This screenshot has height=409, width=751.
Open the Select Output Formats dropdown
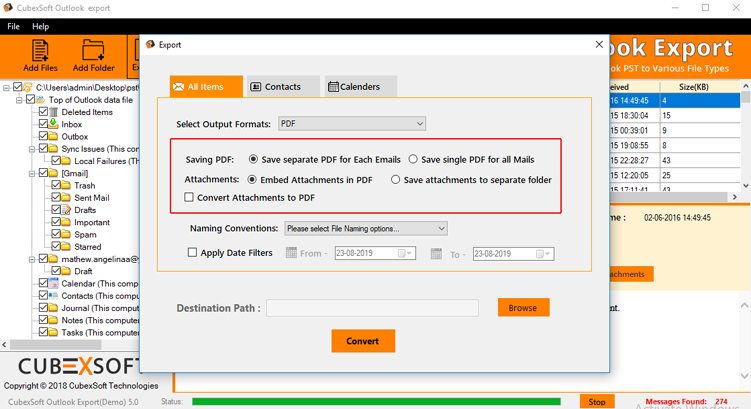point(351,124)
